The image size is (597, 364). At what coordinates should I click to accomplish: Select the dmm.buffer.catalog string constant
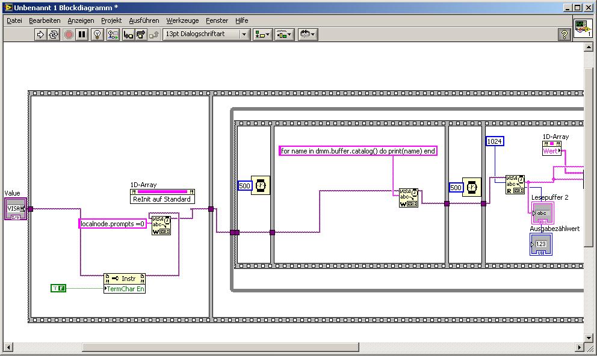coord(358,151)
